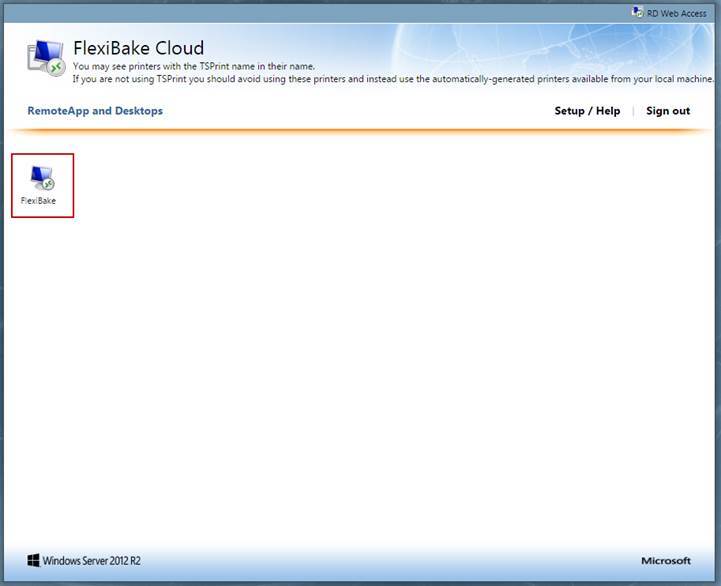The height and width of the screenshot is (586, 721).
Task: Sign out of RD Web Access
Action: pyautogui.click(x=668, y=111)
